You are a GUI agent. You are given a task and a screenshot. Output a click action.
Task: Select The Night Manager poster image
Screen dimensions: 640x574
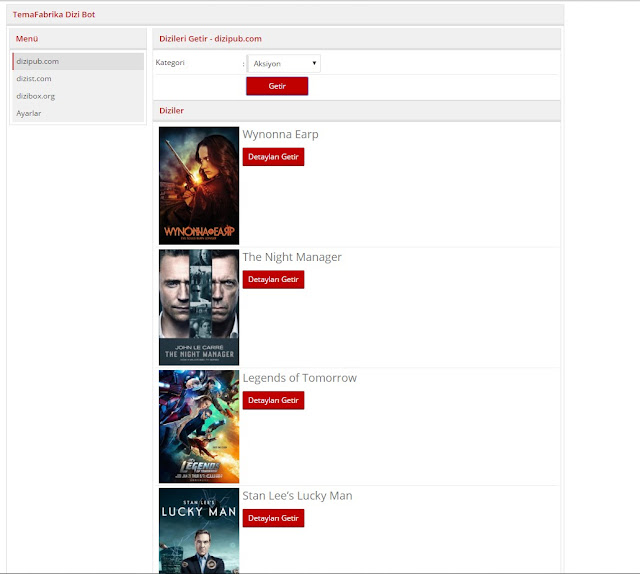199,307
